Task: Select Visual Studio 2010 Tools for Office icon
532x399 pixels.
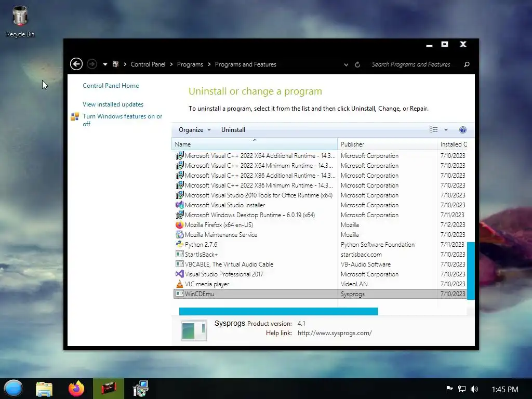Action: 179,195
